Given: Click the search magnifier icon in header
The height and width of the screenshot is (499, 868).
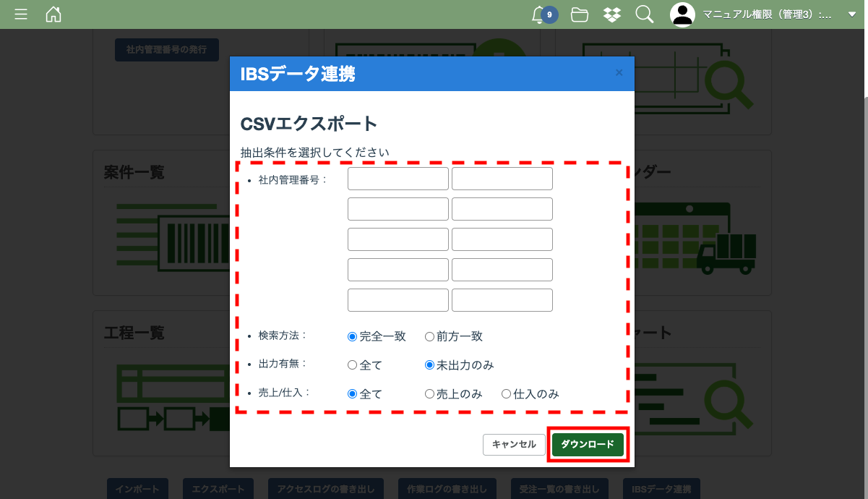Looking at the screenshot, I should pos(644,14).
